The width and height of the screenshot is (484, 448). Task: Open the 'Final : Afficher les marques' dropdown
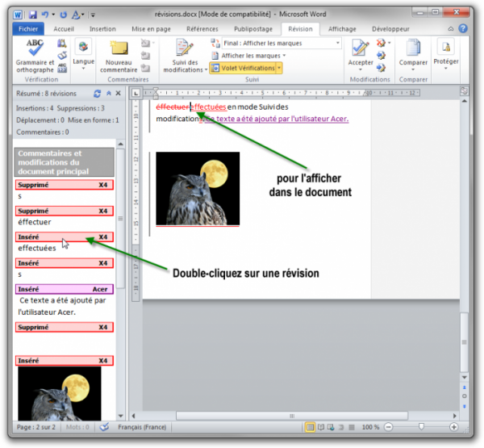coord(280,43)
